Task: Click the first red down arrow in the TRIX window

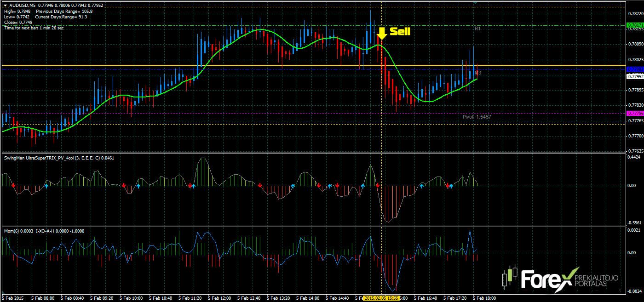Action: click(13, 185)
